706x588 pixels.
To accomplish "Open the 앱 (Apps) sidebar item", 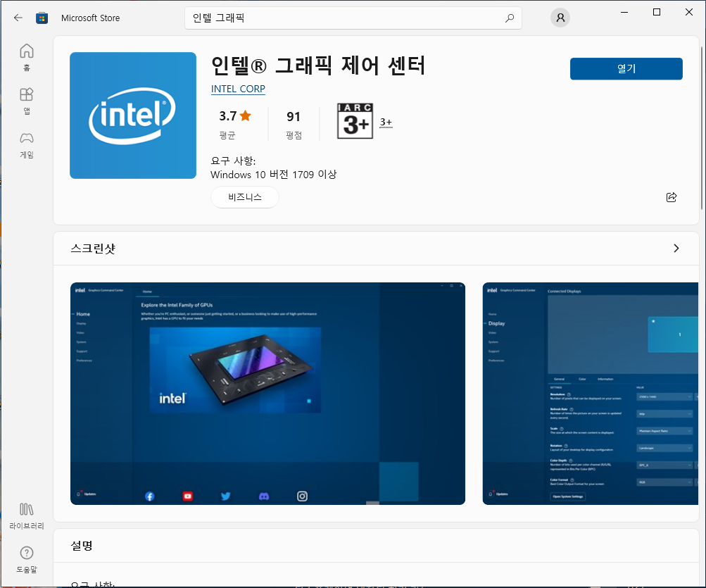I will tap(27, 101).
